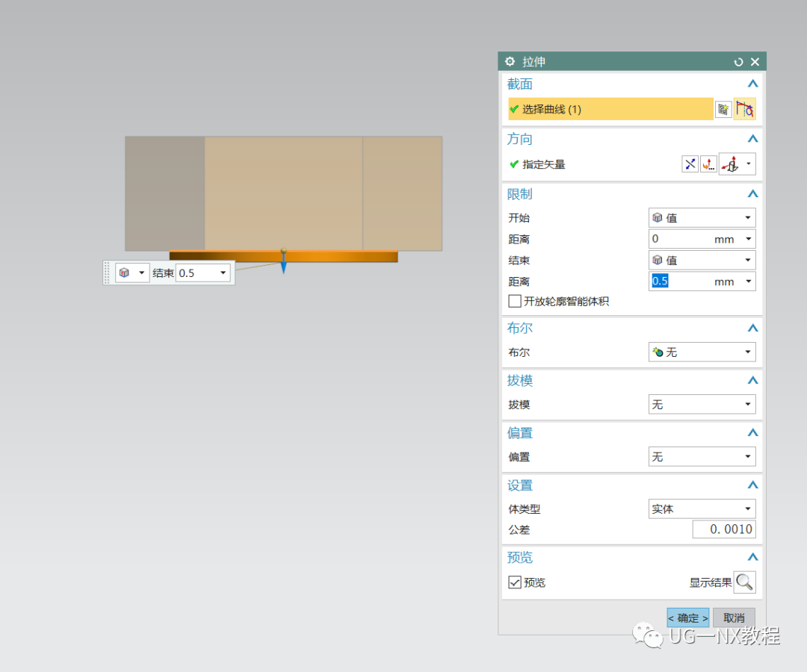Click the inferred vector icon
This screenshot has width=807, height=672.
click(x=730, y=164)
